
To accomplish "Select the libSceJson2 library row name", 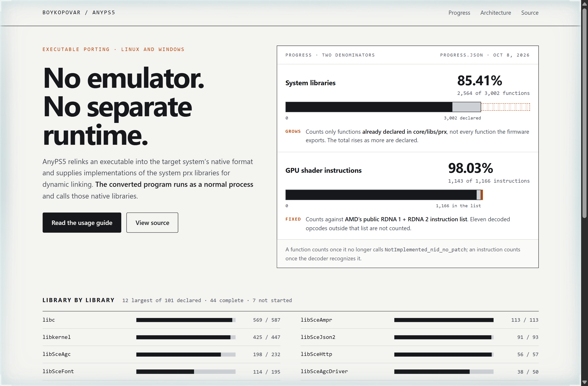I will tap(318, 337).
